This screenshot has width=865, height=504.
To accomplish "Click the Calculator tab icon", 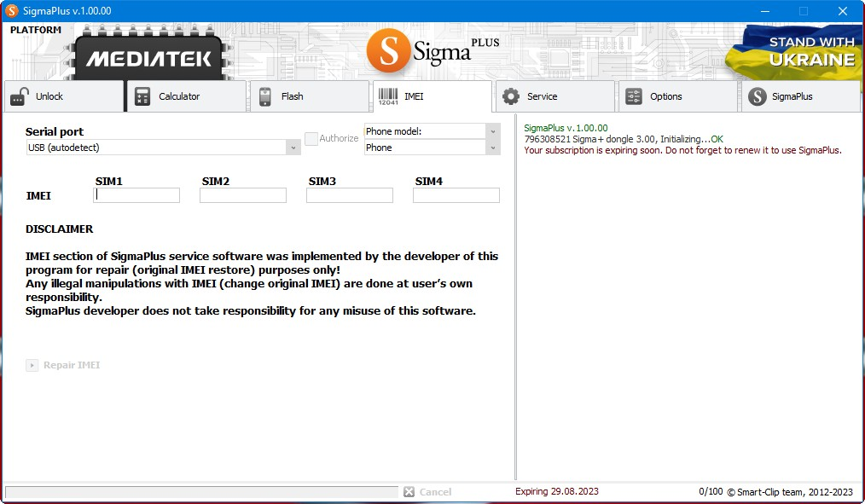I will (x=142, y=97).
